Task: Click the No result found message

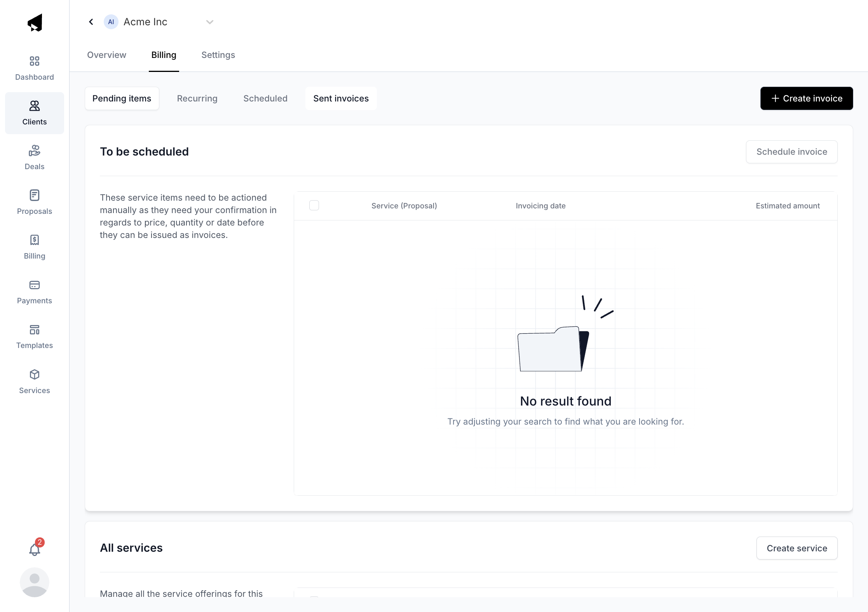Action: coord(566,401)
